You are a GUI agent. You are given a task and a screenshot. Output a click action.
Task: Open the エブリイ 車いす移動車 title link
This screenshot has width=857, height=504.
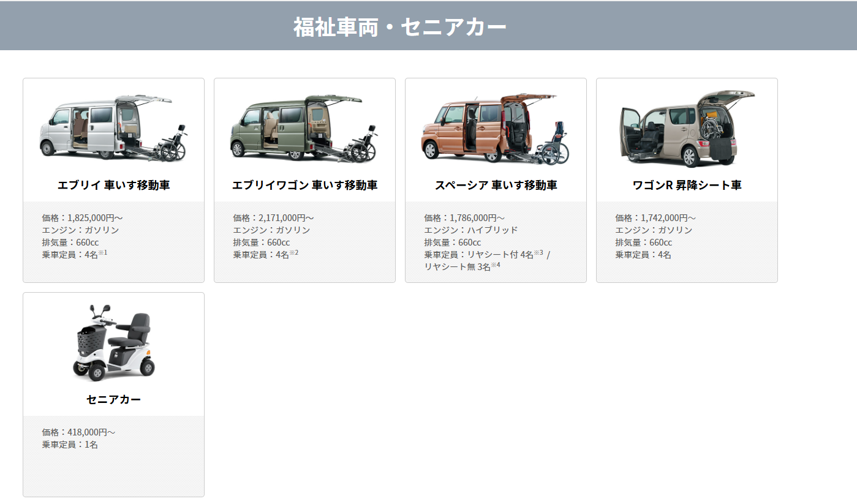coord(113,185)
